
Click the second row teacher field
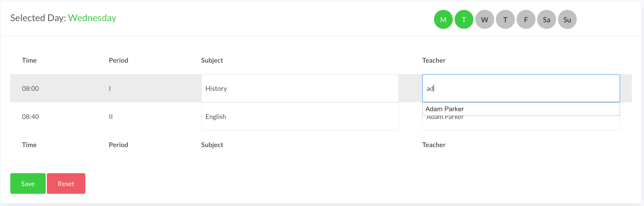click(x=521, y=124)
